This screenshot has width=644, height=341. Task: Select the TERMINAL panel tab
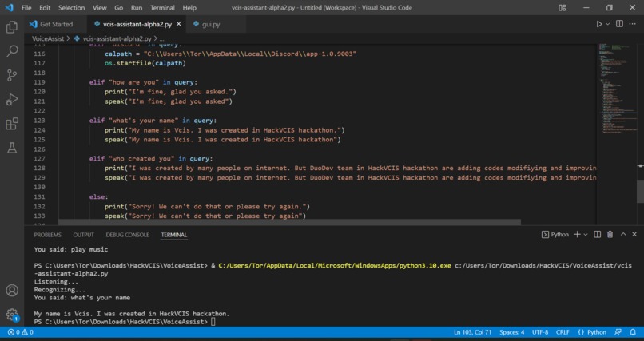coord(174,235)
